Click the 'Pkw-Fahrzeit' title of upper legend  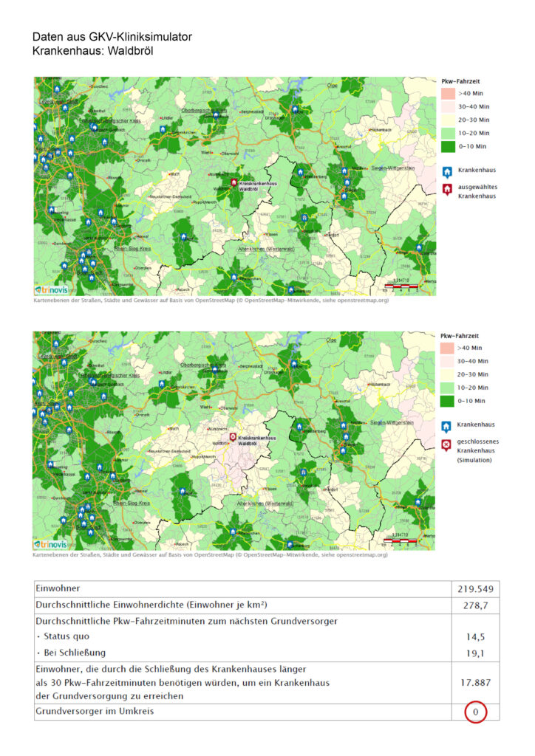(x=460, y=81)
